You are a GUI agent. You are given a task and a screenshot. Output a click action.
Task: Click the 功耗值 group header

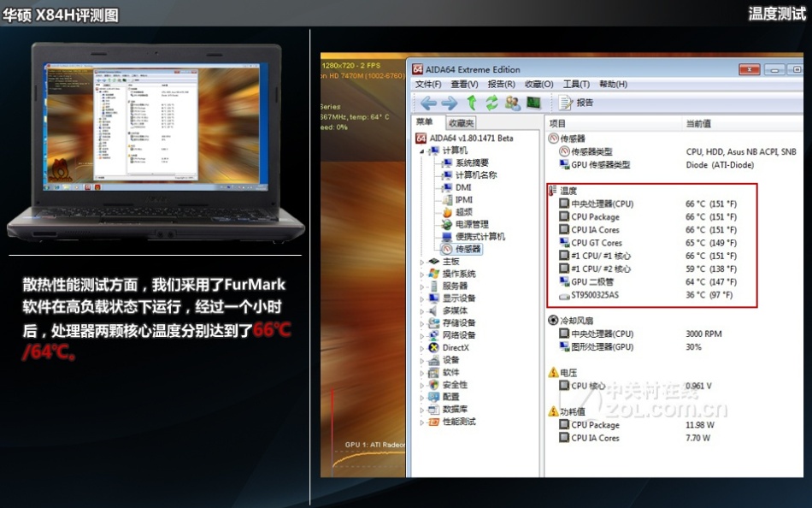[x=567, y=411]
